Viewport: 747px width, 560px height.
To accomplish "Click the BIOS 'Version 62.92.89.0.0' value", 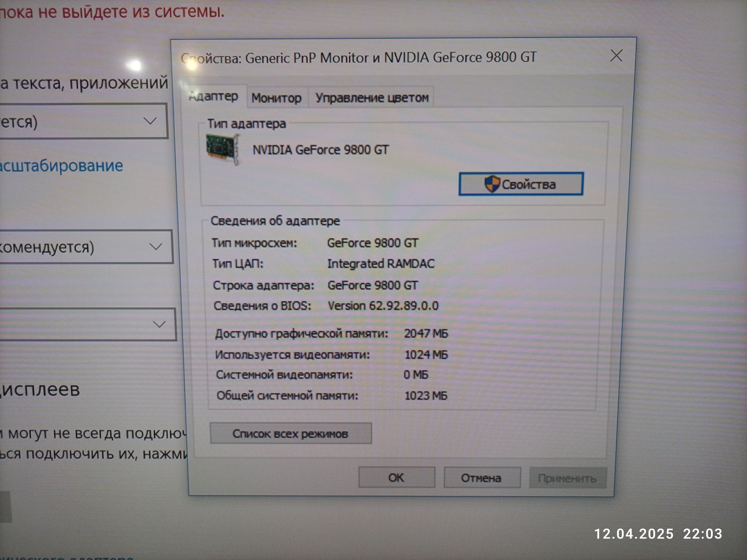I will coord(383,306).
